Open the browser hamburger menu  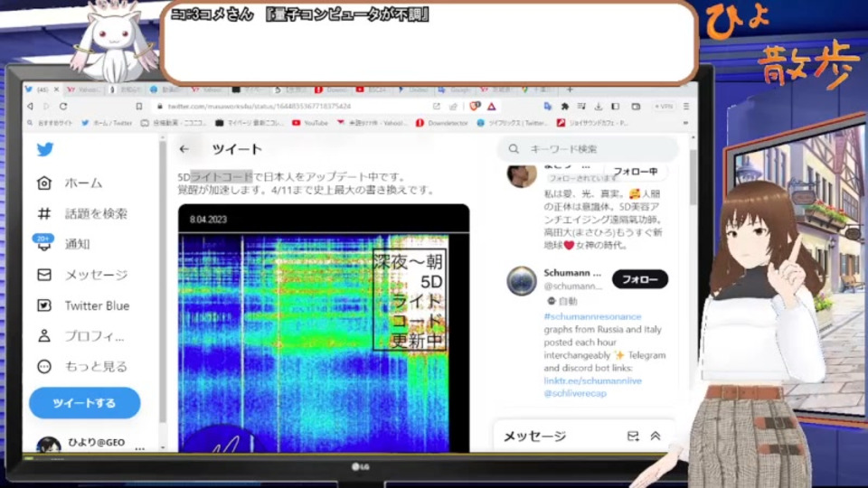click(686, 107)
